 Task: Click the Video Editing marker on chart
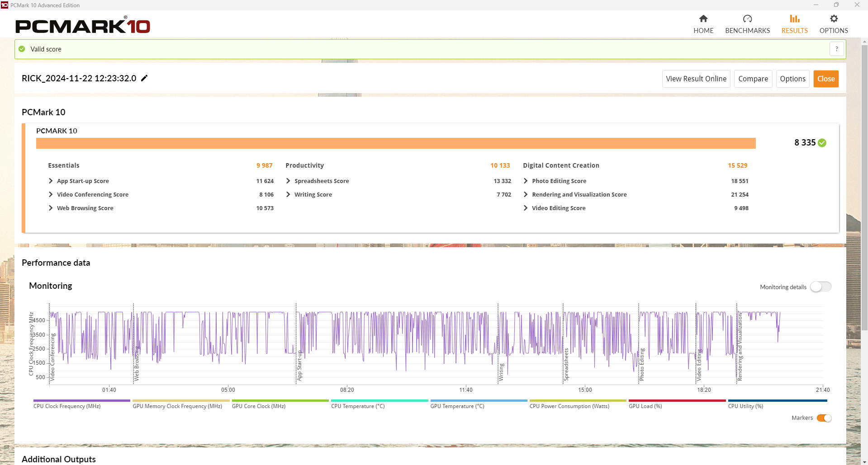pos(698,365)
